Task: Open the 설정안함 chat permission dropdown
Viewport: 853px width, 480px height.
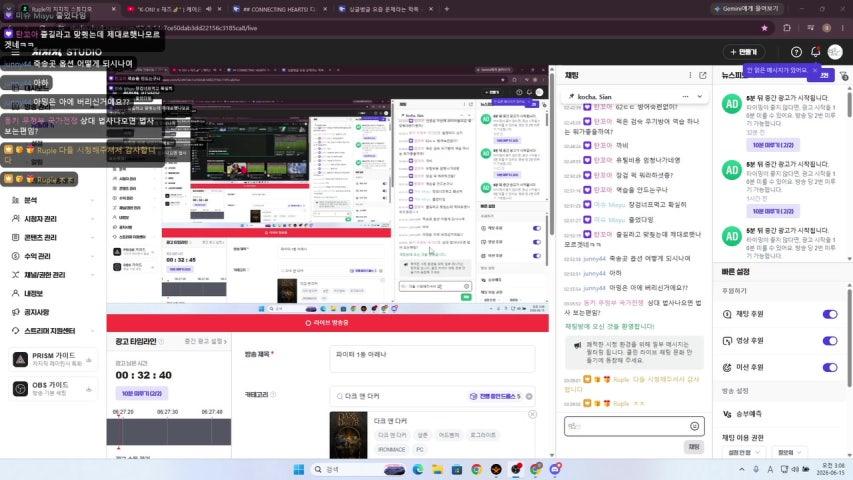Action: [x=744, y=452]
